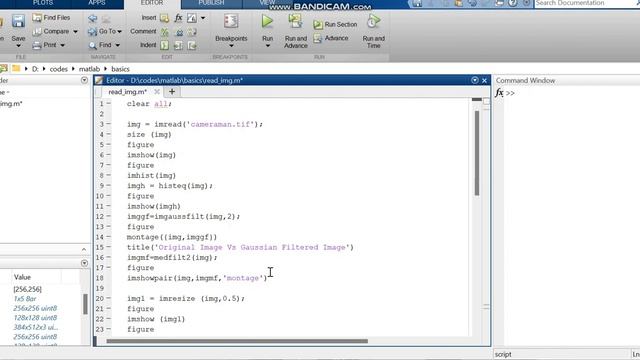
Task: Open the Run dropdown arrow
Action: tap(267, 46)
